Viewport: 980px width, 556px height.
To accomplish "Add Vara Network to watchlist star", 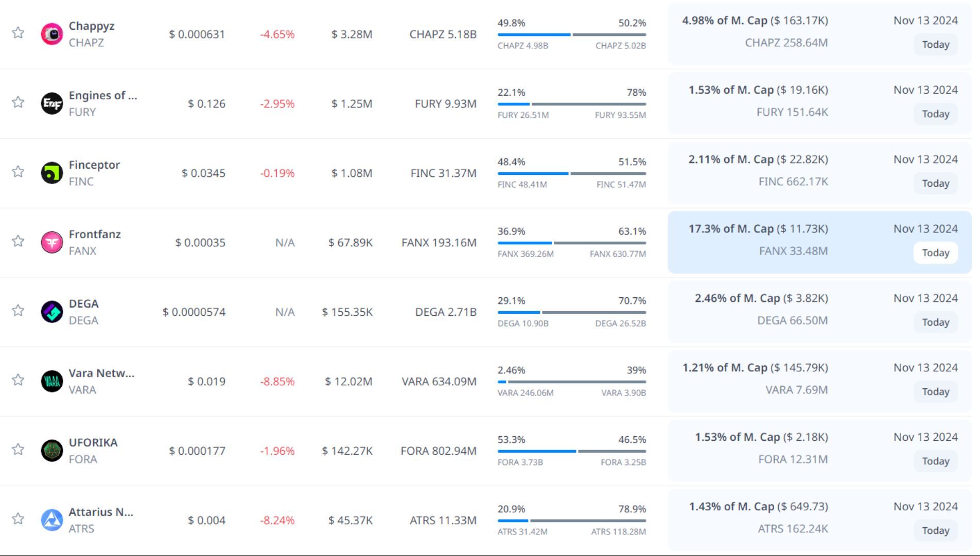I will point(18,380).
